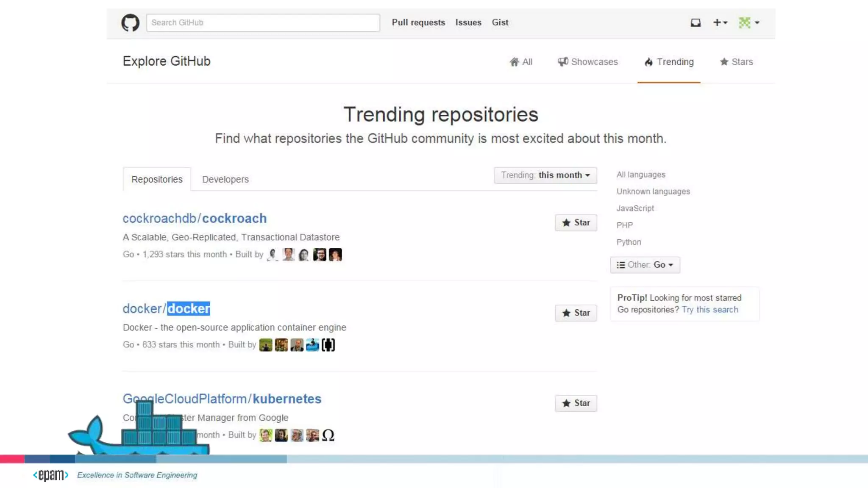
Task: Switch to the Developers tab
Action: [225, 180]
